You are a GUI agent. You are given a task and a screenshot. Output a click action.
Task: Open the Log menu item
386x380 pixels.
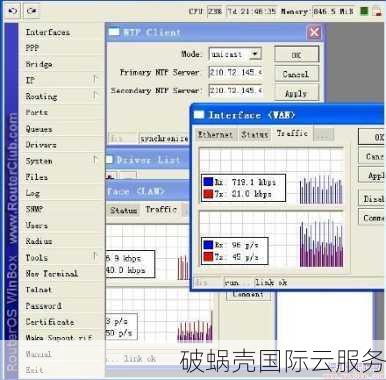click(32, 193)
